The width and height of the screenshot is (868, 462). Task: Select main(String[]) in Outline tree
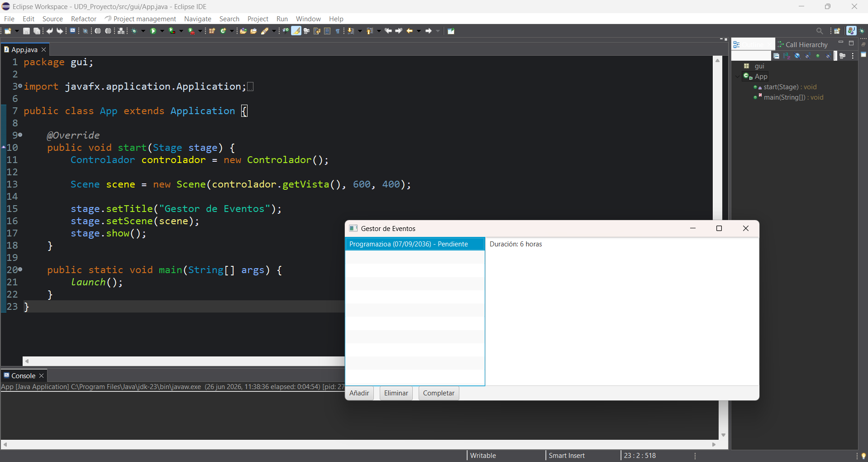[x=789, y=97]
